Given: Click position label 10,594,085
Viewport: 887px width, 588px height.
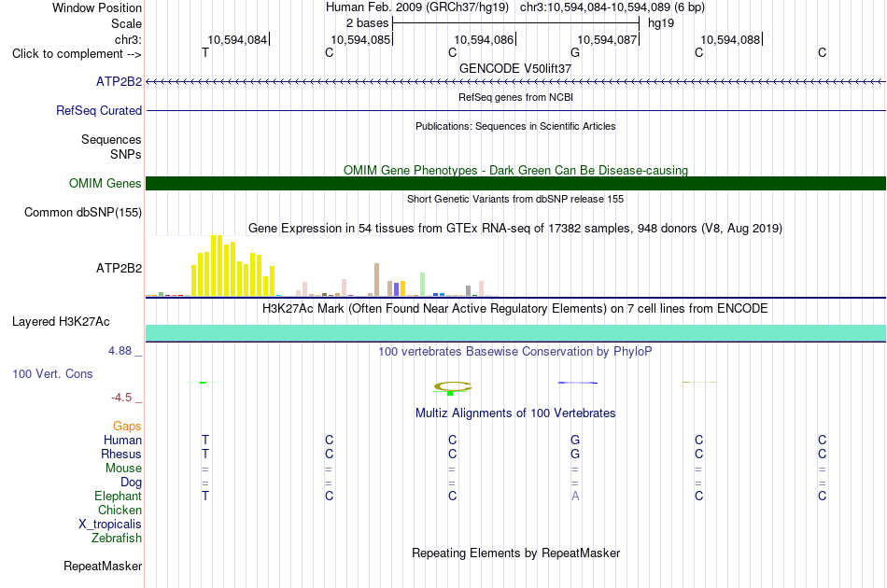Looking at the screenshot, I should [361, 39].
